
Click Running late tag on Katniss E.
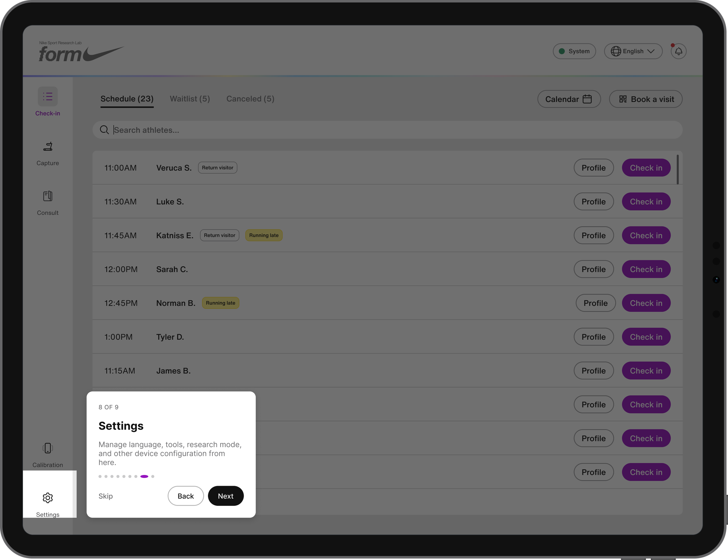[x=264, y=235]
